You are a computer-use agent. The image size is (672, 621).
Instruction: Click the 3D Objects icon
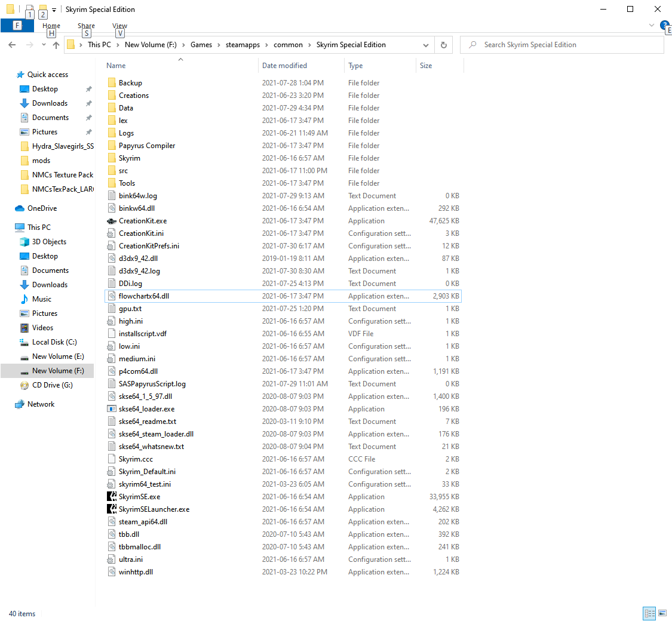pyautogui.click(x=24, y=242)
